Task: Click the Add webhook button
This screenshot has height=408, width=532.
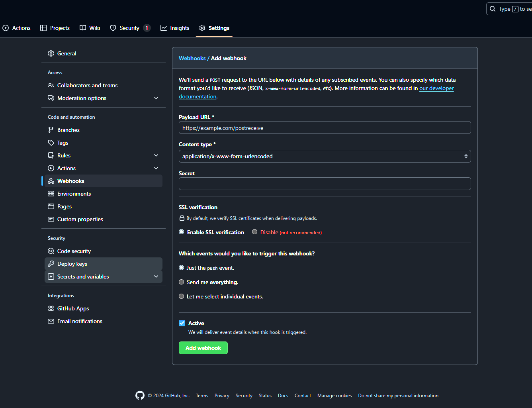Action: tap(203, 347)
